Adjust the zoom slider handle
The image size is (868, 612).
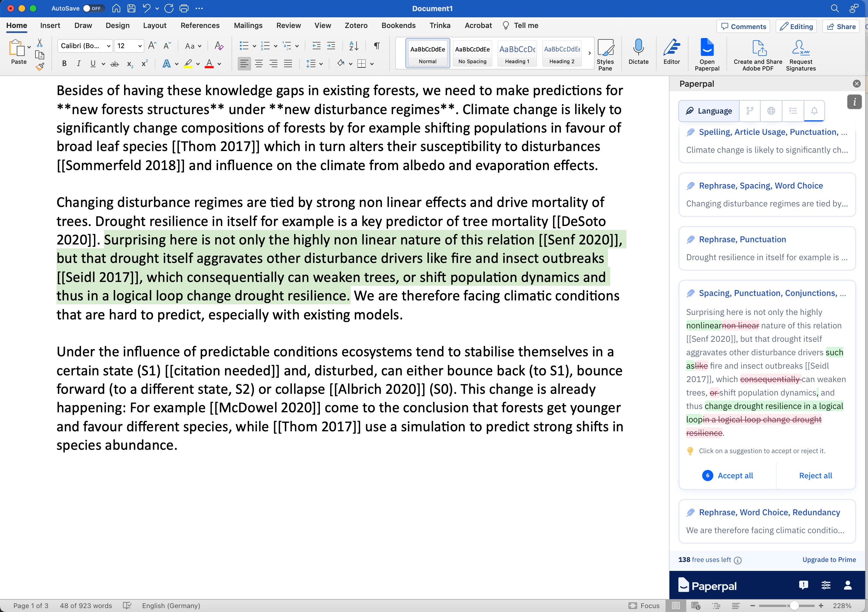pyautogui.click(x=794, y=606)
